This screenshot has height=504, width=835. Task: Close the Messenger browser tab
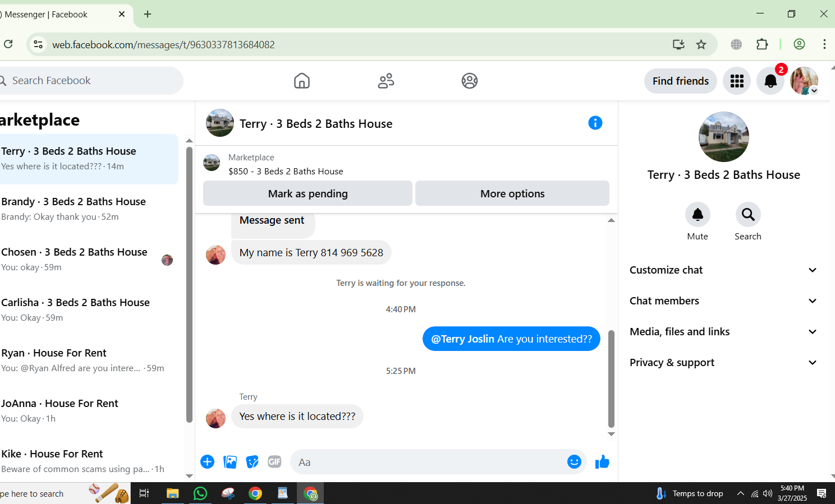(122, 14)
